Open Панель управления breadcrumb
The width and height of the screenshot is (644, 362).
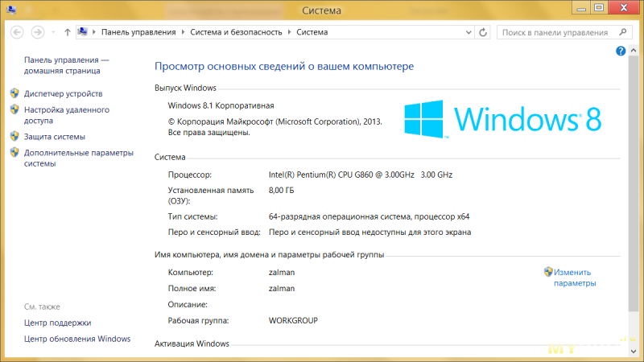(x=138, y=32)
